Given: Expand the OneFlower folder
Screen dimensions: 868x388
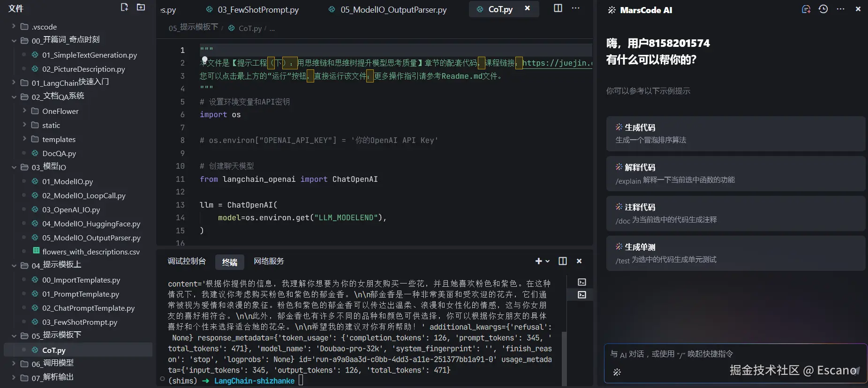Looking at the screenshot, I should tap(24, 111).
